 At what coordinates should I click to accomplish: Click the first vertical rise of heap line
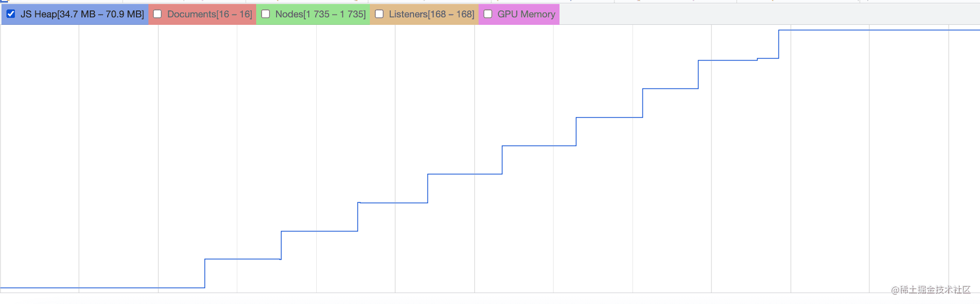coord(205,273)
